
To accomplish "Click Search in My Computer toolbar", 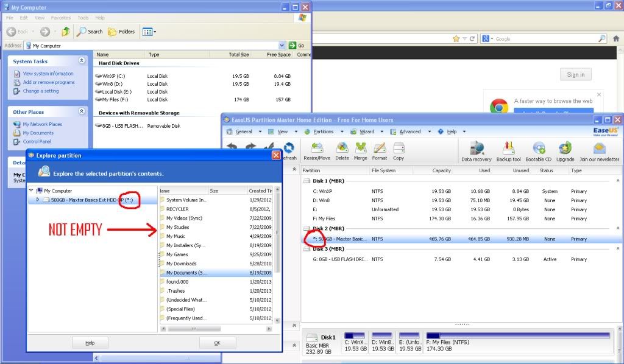I will [90, 32].
